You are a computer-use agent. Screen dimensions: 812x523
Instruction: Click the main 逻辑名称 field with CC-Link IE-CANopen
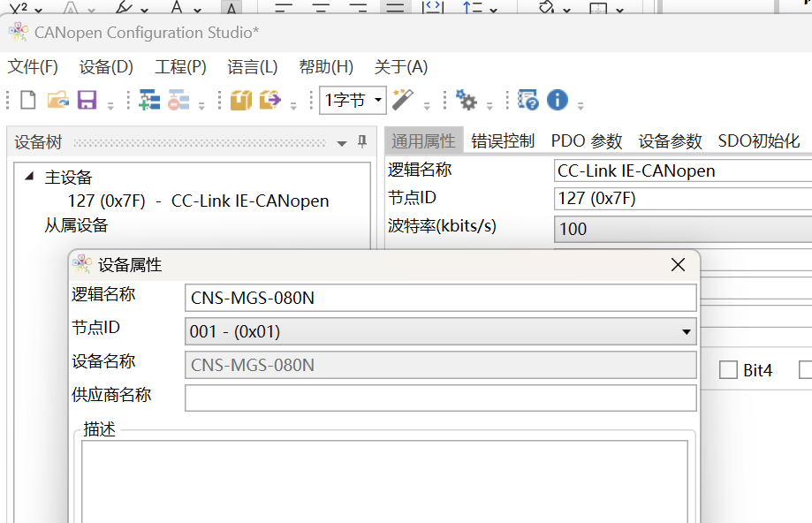point(683,171)
